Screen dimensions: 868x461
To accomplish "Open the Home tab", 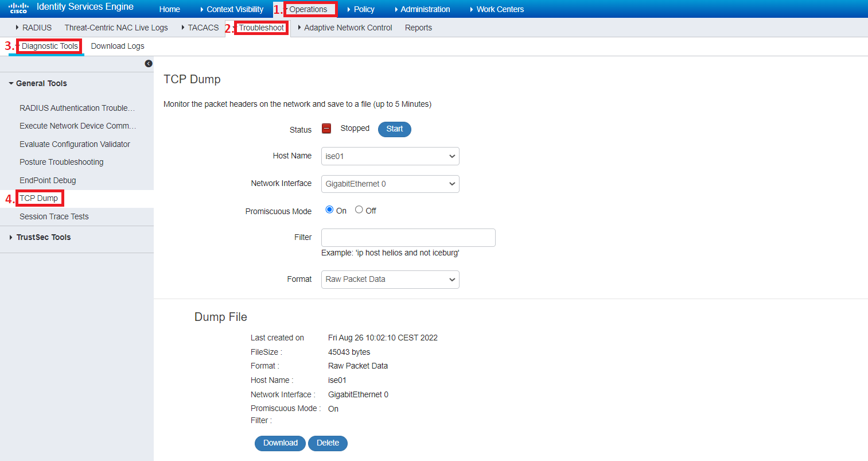I will click(x=169, y=9).
